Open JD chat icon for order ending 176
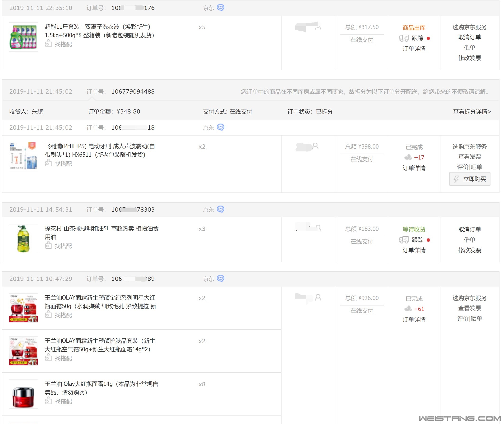The image size is (504, 424). pos(221,7)
